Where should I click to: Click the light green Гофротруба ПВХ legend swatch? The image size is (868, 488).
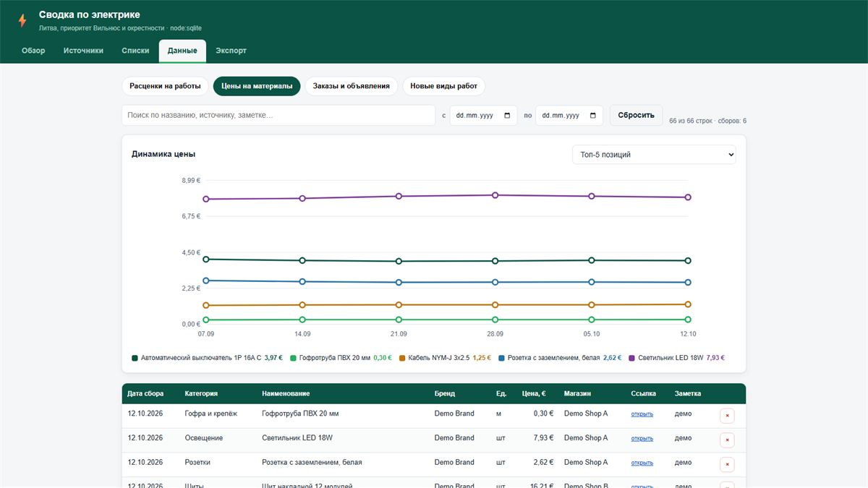(x=293, y=358)
